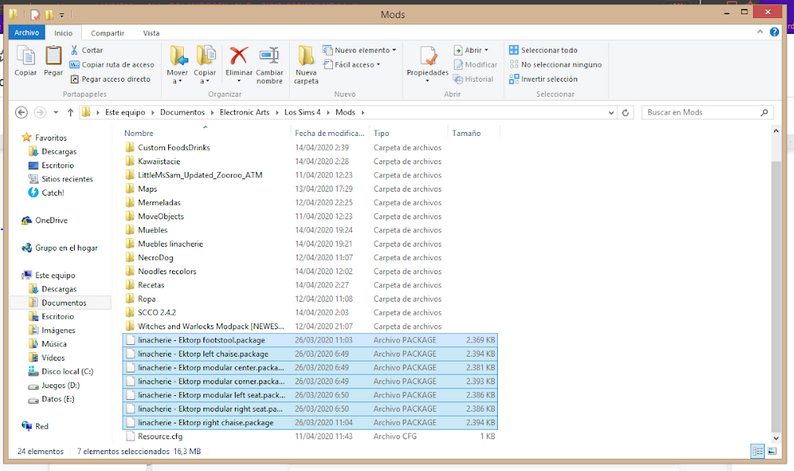
Task: Click No seleccionar ninguno
Action: 555,64
